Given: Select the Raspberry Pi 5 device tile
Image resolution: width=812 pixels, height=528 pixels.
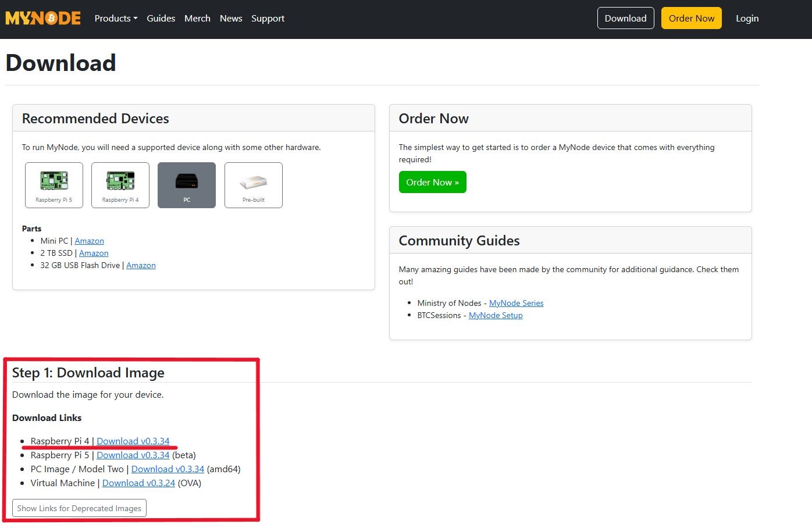Looking at the screenshot, I should [54, 185].
